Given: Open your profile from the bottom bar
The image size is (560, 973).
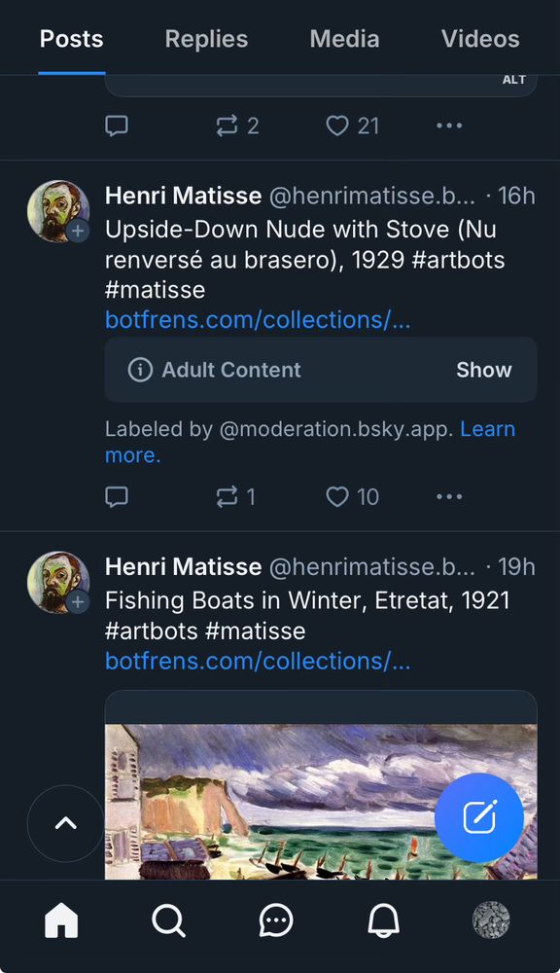Looking at the screenshot, I should coord(491,920).
